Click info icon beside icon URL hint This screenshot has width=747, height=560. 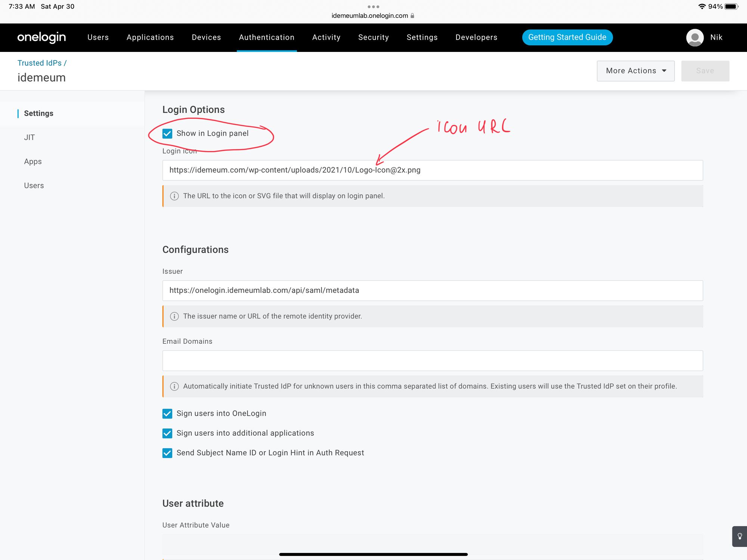174,196
